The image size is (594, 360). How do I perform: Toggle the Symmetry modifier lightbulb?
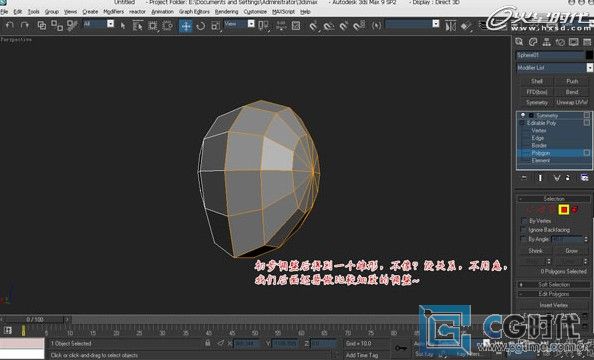click(x=523, y=115)
